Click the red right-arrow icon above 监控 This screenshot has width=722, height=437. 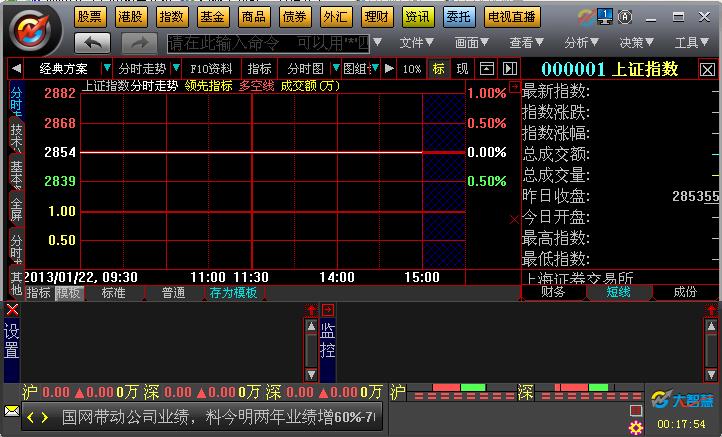tap(328, 310)
